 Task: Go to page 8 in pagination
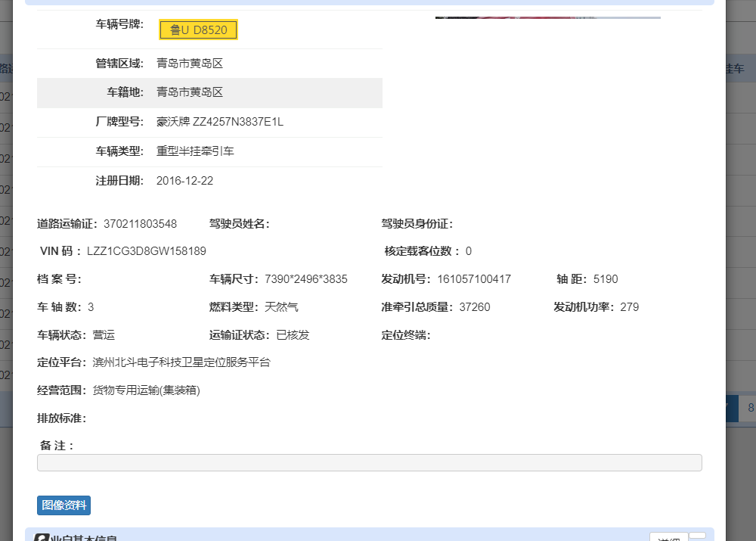[749, 408]
